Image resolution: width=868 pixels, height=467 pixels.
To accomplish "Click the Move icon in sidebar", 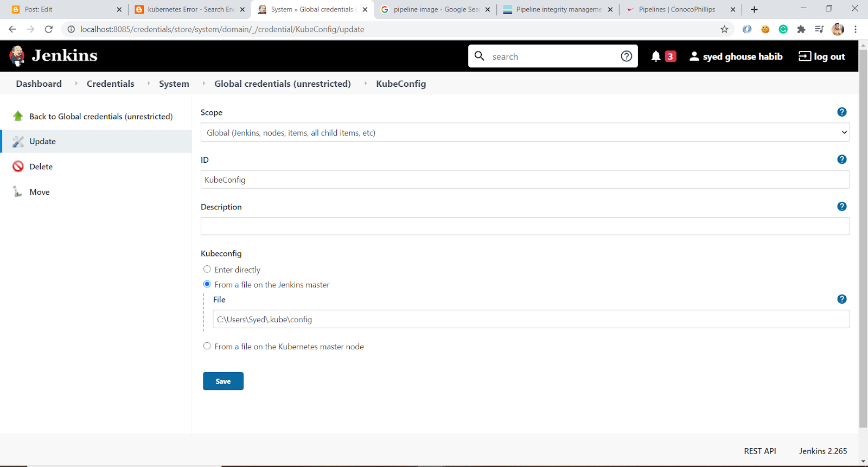I will [18, 191].
